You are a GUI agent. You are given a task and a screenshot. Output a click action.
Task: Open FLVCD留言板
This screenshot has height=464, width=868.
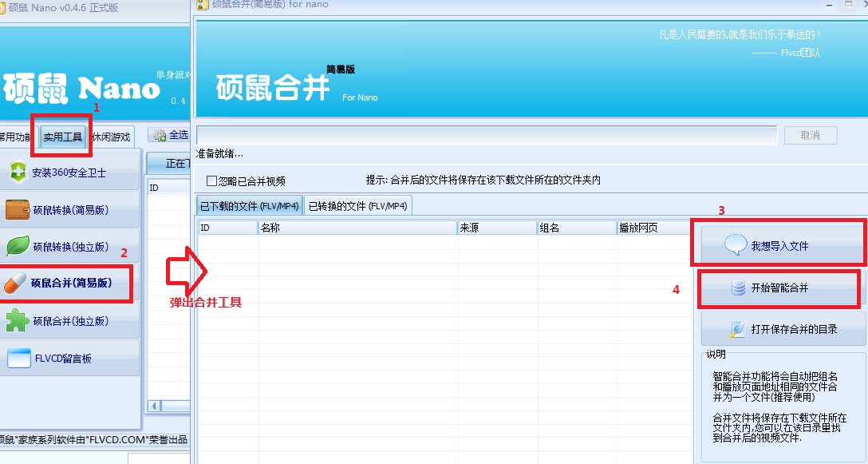(x=69, y=358)
